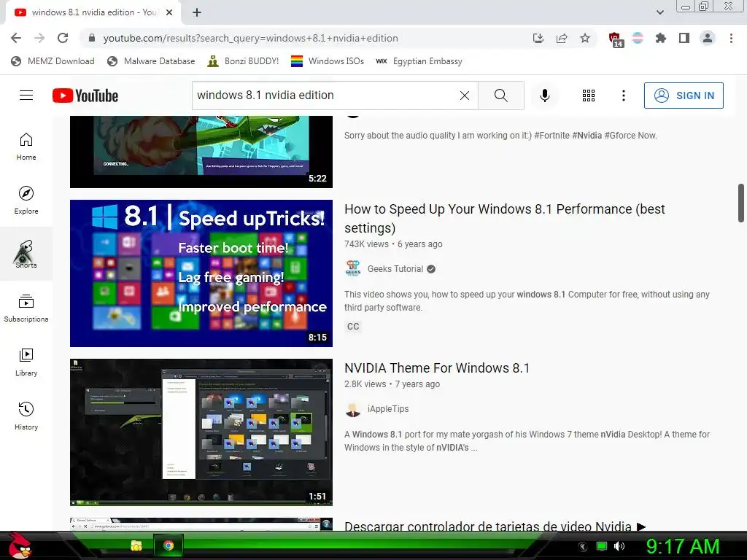This screenshot has width=747, height=560.
Task: Open the Geeks Tutorial channel name
Action: pyautogui.click(x=395, y=268)
